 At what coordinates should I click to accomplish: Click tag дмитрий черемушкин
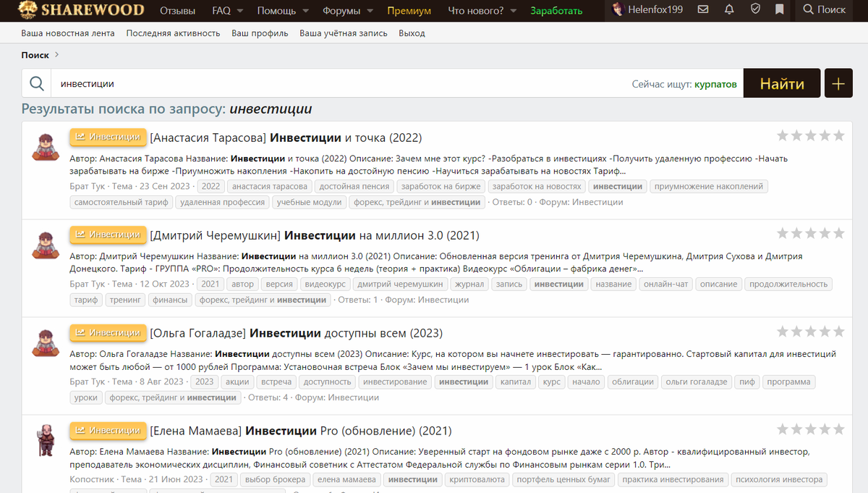[x=401, y=284]
